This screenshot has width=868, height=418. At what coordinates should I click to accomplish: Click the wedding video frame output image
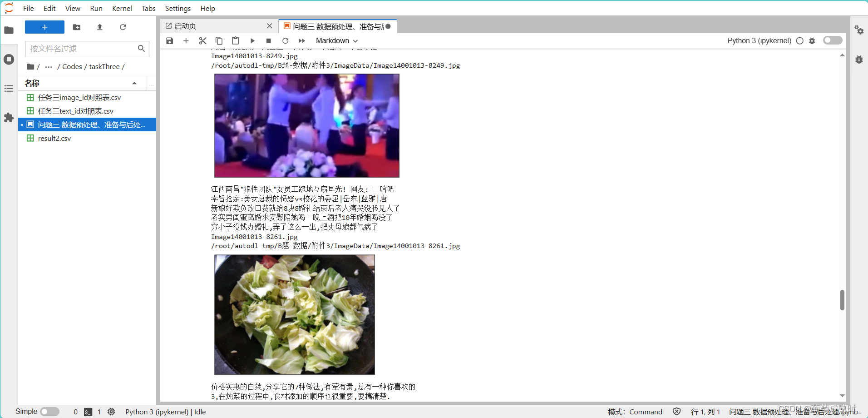[307, 125]
